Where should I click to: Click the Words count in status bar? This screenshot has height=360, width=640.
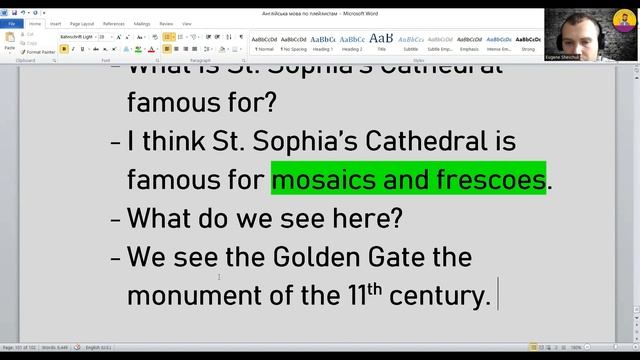(54, 347)
